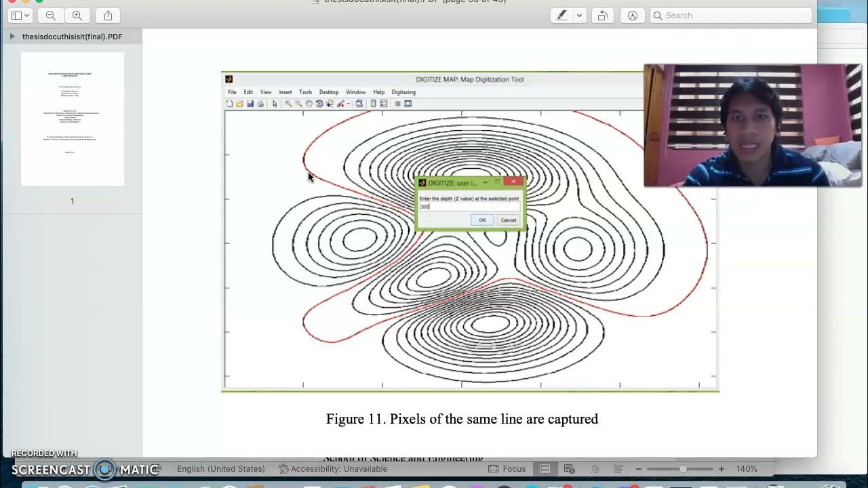Open the Digitizing menu
Image resolution: width=868 pixels, height=488 pixels.
pos(403,92)
